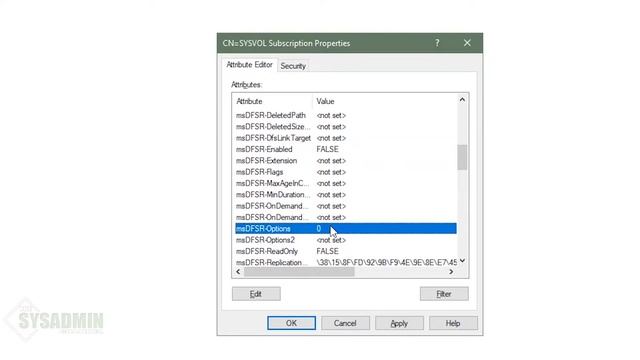Click the 0 value of msDFSR-Options

click(x=319, y=229)
